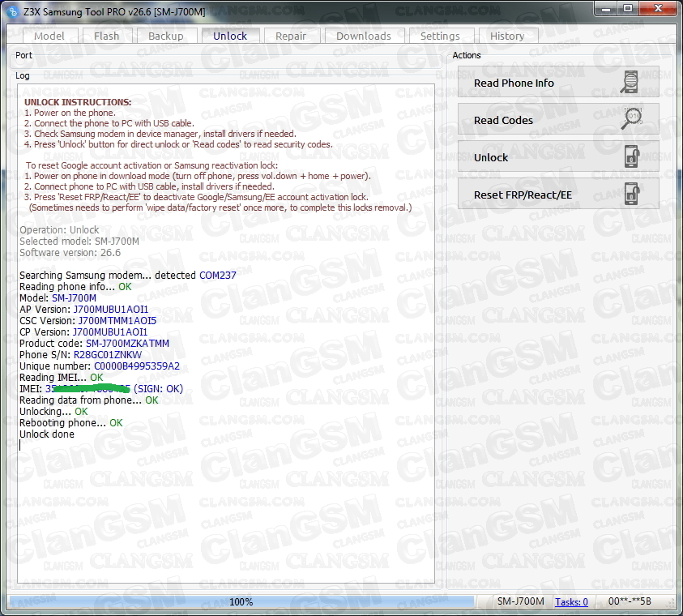Open the Downloads tab
This screenshot has height=616, width=683.
(x=364, y=36)
